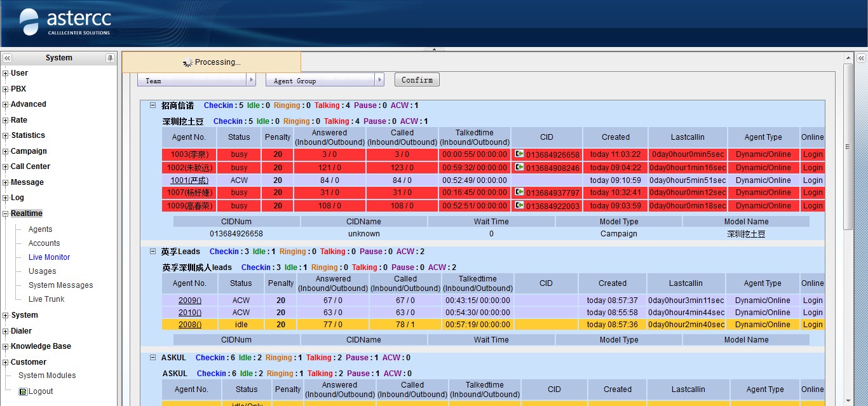Collapse the ASKUL team section
Viewport: 868px width, 406px height.
153,358
